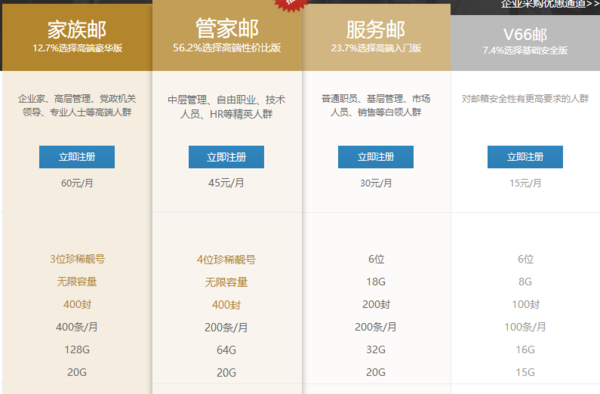
Task: Click the 45元/月 price
Action: point(226,183)
